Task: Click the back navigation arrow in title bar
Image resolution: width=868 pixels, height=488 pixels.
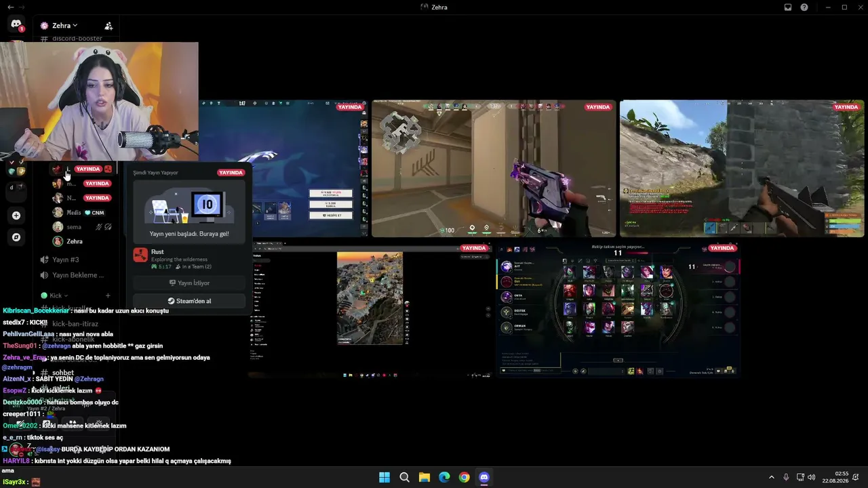Action: click(10, 7)
